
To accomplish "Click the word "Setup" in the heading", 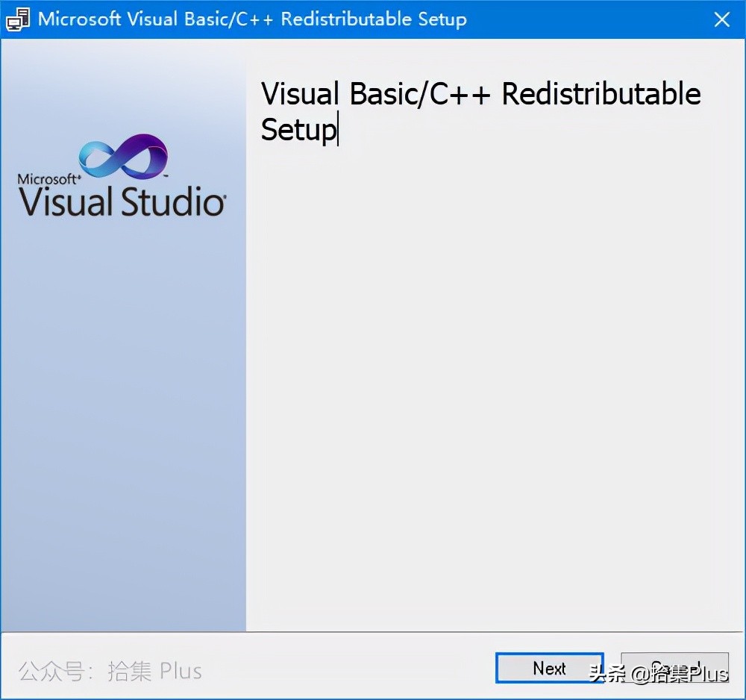I will coord(298,130).
